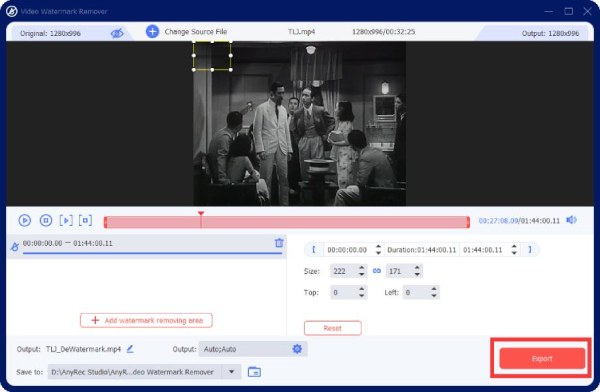600x392 pixels.
Task: Decrease the Top value stepper
Action: [362, 295]
